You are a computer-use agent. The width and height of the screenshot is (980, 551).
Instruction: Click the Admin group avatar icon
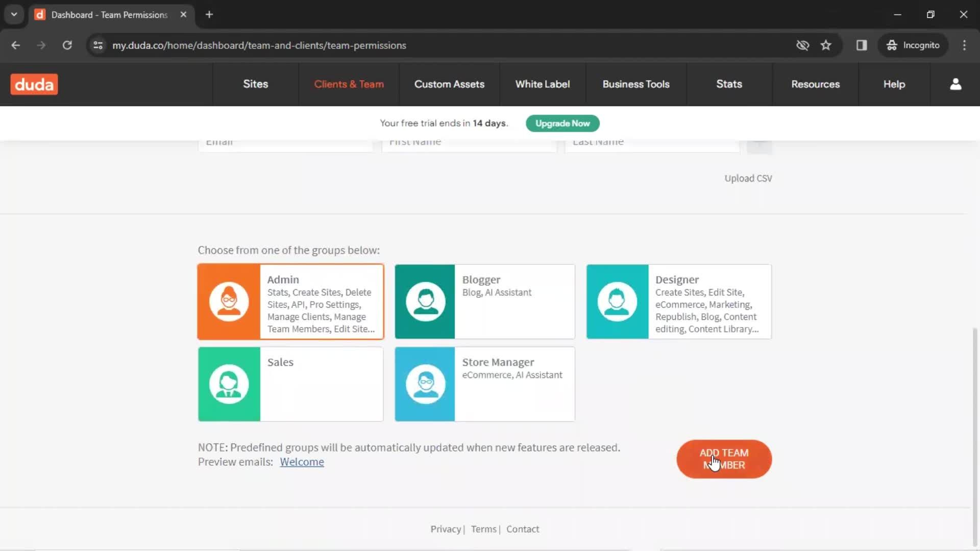click(229, 302)
